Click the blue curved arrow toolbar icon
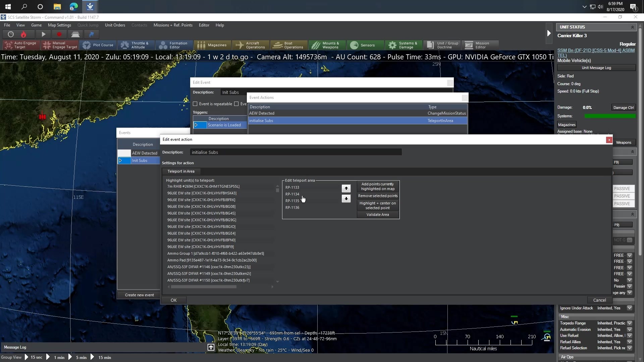The width and height of the screenshot is (644, 362). tap(91, 34)
